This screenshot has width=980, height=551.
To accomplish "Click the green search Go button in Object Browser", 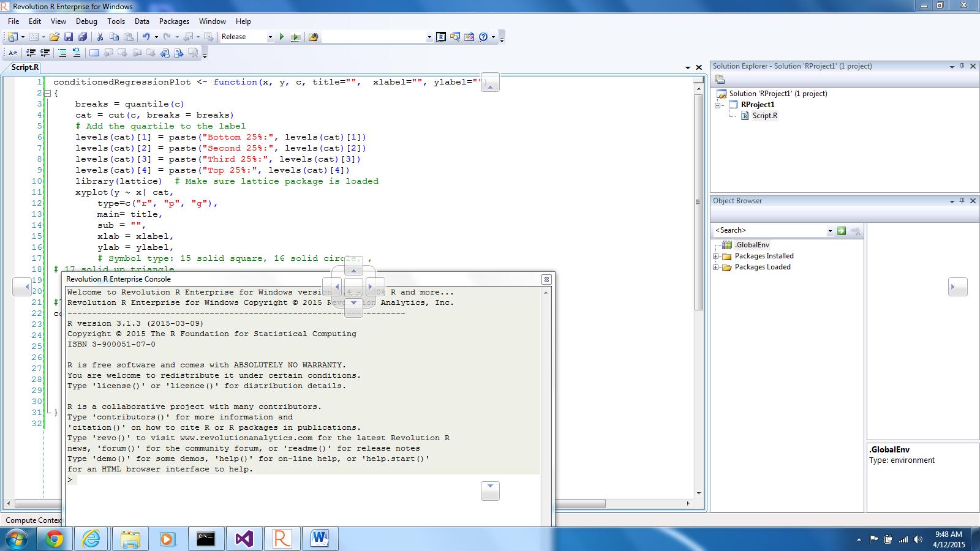I will (841, 231).
